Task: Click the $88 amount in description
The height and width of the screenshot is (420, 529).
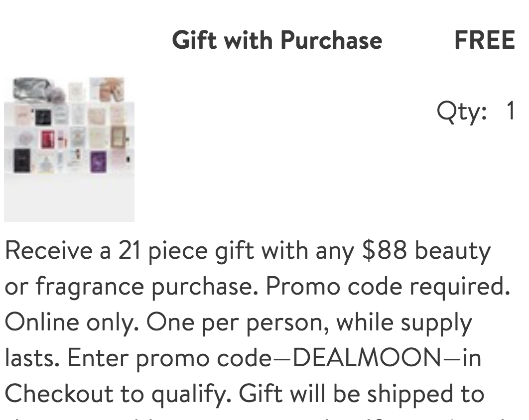Action: 384,251
